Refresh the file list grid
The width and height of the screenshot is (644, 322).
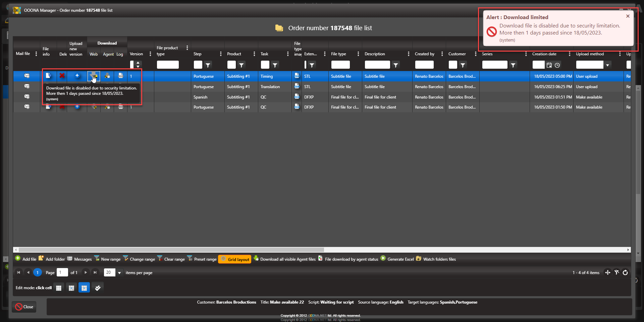pos(625,273)
